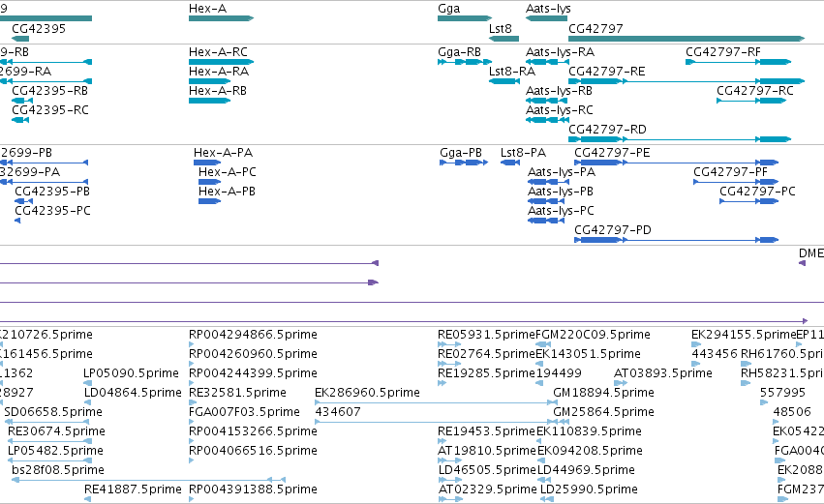Screen dimensions: 824x504
Task: Click transcript CG42797-RC
Action: pyautogui.click(x=751, y=101)
